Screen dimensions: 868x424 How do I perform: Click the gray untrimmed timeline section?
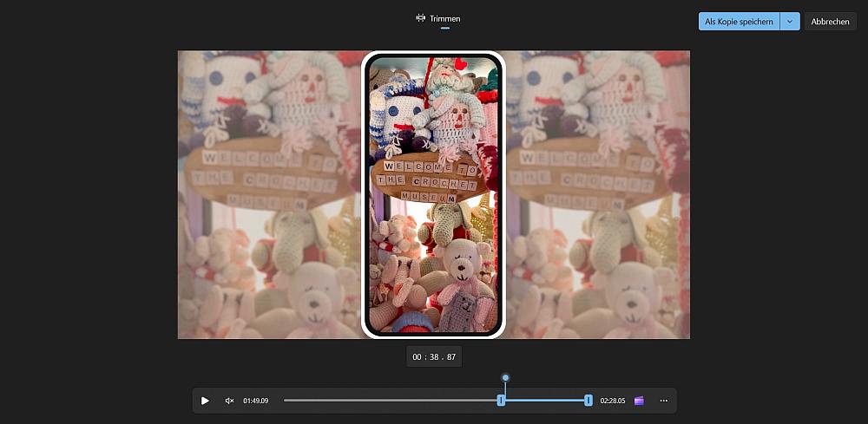pyautogui.click(x=391, y=401)
